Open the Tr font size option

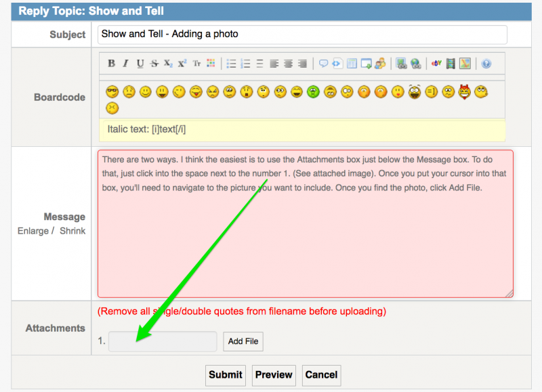click(196, 64)
